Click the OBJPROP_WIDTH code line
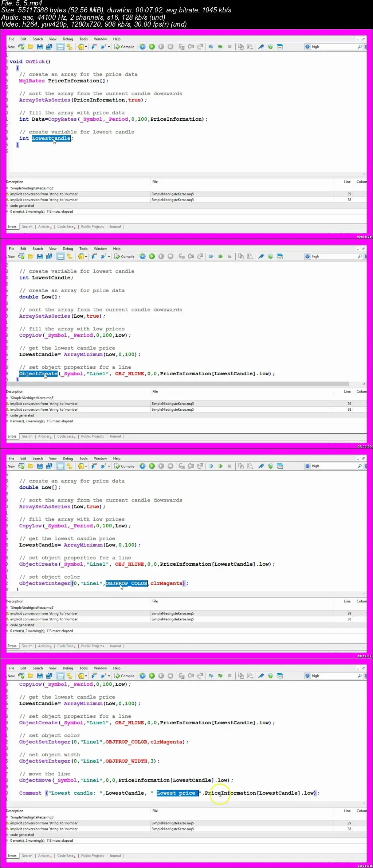The image size is (373, 868). 89,761
